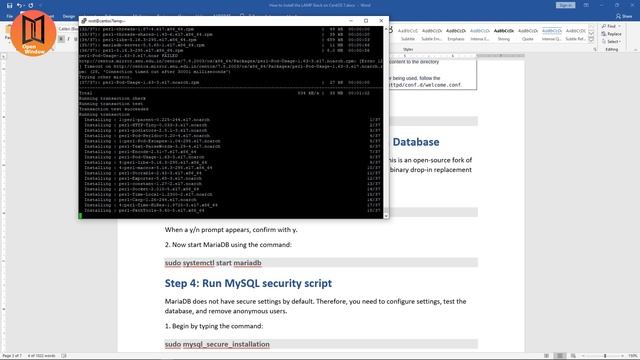Open the Select dropdown in Editing group
This screenshot has width=640, height=360.
[x=611, y=42]
